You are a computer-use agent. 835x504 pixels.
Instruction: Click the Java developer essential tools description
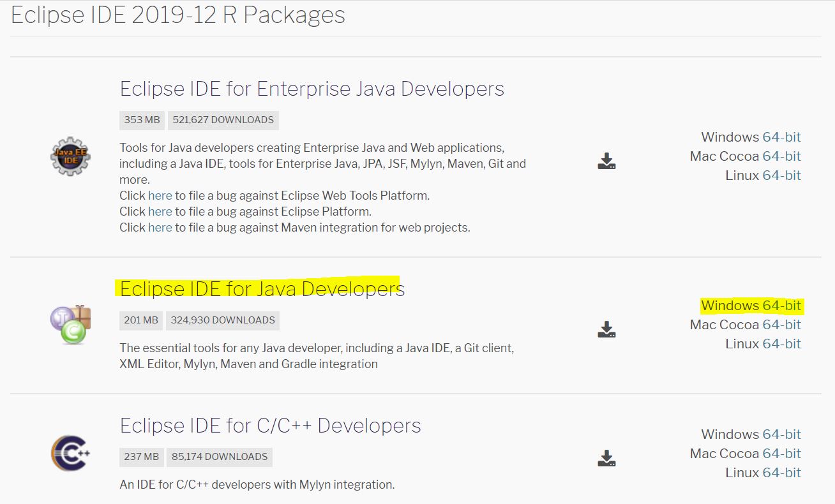(x=317, y=356)
